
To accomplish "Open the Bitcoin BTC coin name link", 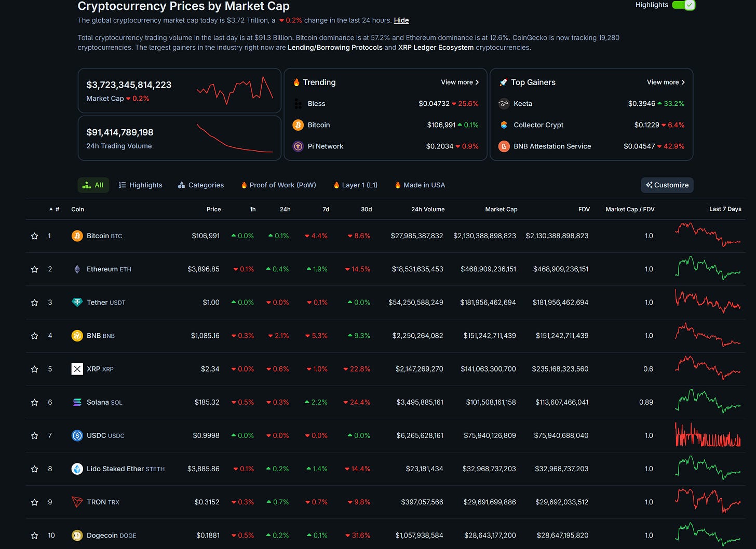I will [x=104, y=236].
